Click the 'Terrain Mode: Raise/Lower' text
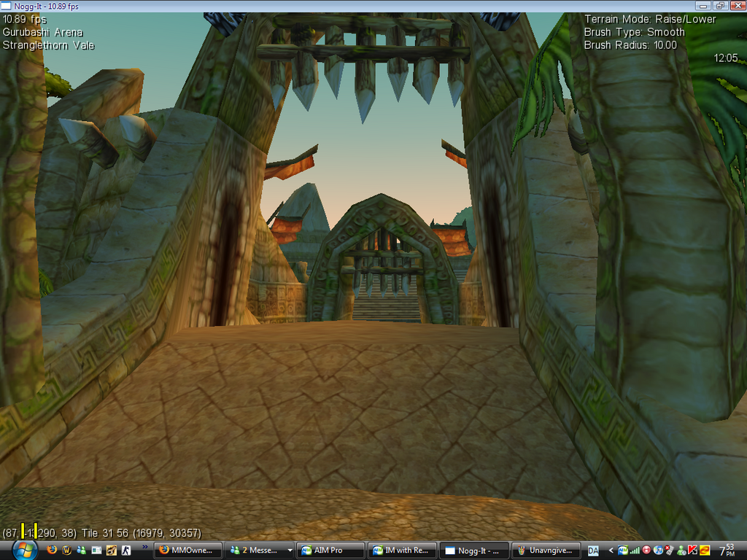 pos(650,20)
